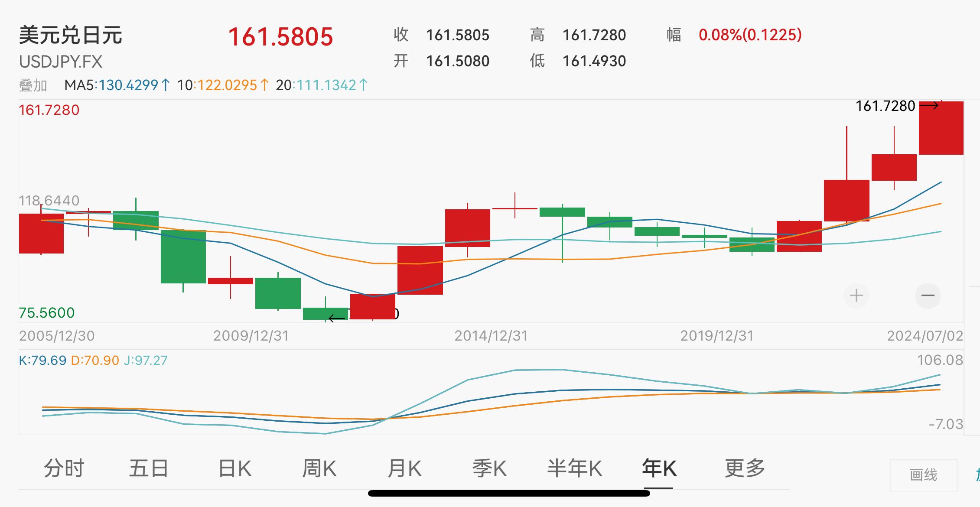Viewport: 980px width, 507px height.
Task: Click the axis low label 75.5600
Action: 47,313
